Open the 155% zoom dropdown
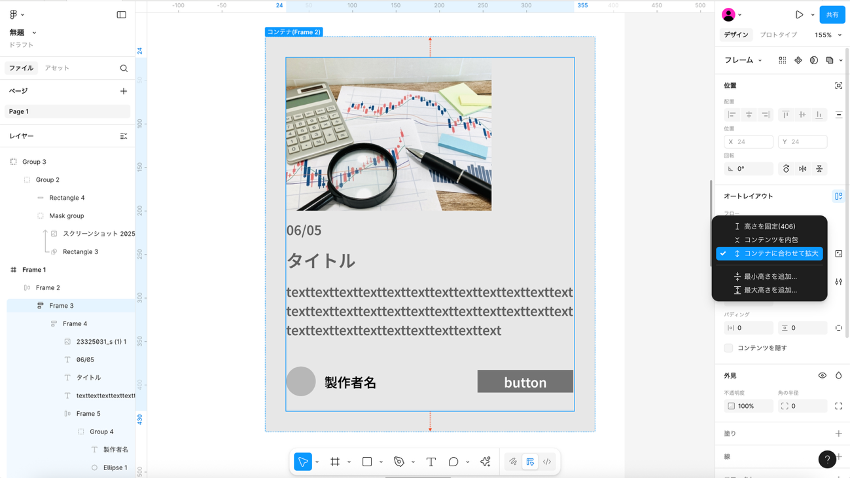This screenshot has width=850, height=478. [825, 35]
